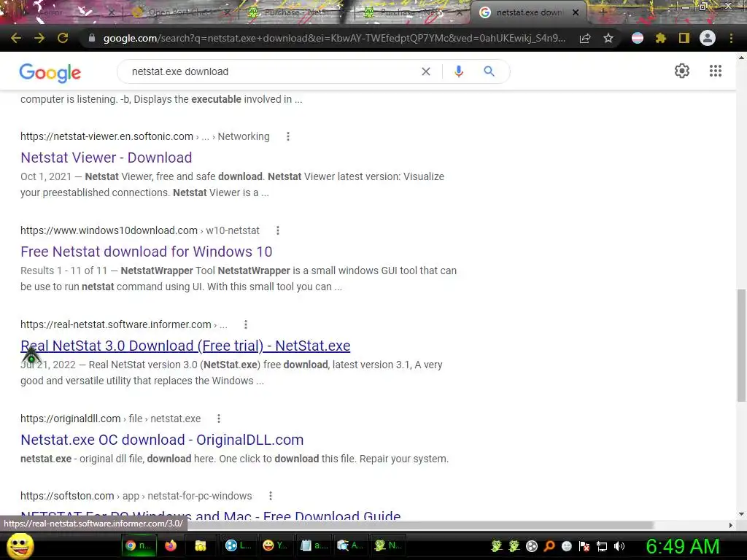This screenshot has height=560, width=747.
Task: View site information via padlock icon
Action: point(91,38)
